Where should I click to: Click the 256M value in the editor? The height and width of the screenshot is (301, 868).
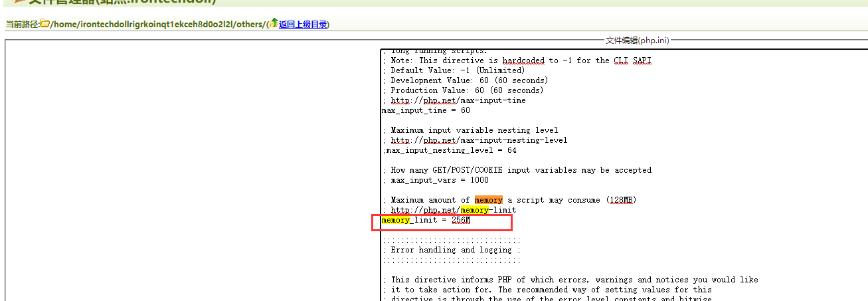460,220
